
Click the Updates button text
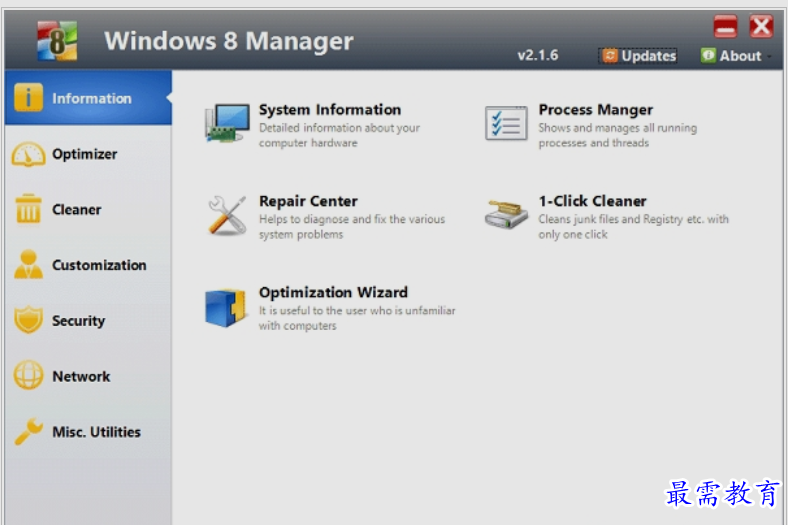pyautogui.click(x=649, y=56)
